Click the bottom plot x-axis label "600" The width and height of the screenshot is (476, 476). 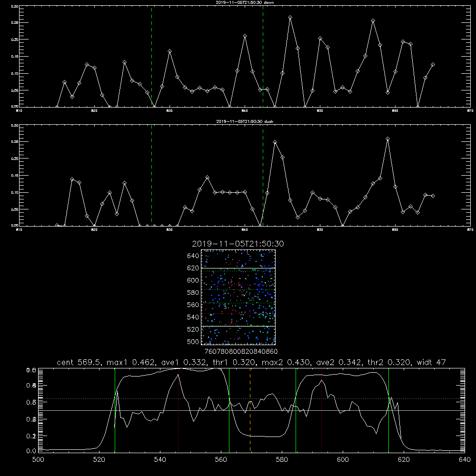click(343, 460)
